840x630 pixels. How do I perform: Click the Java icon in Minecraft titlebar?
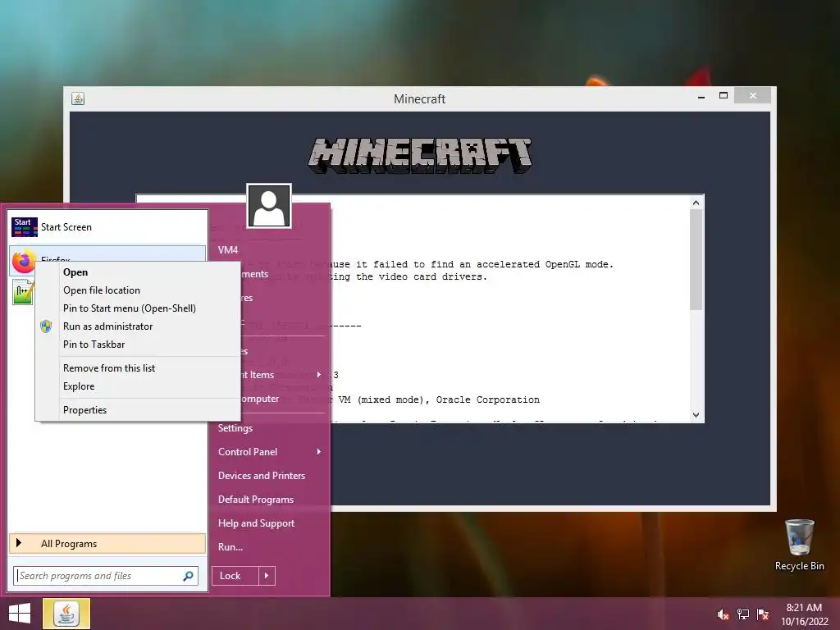pyautogui.click(x=78, y=98)
